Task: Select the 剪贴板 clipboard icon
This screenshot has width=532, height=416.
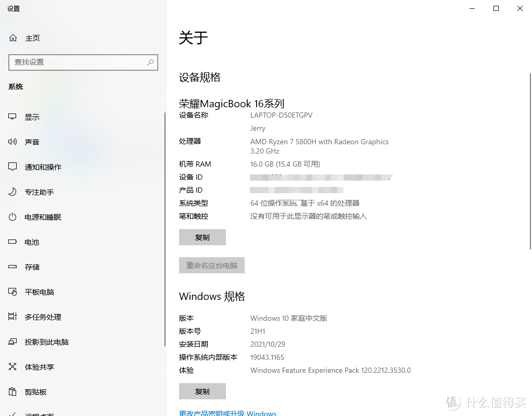Action: [12, 392]
